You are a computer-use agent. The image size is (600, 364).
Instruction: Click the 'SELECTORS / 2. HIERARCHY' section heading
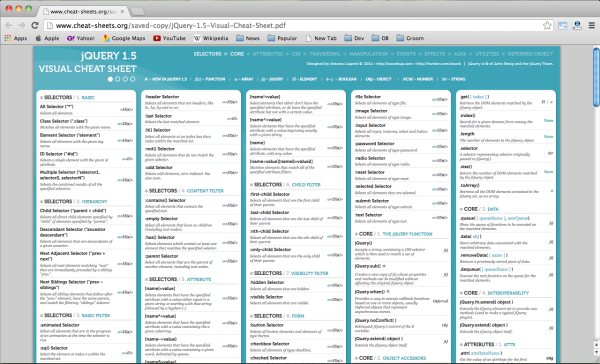tap(73, 201)
